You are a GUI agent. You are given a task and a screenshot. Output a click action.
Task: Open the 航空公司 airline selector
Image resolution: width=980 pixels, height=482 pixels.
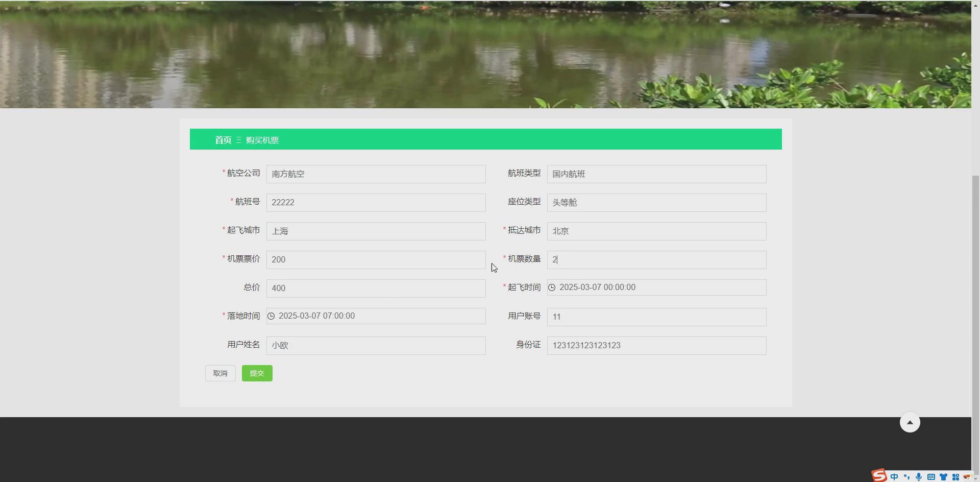point(376,174)
